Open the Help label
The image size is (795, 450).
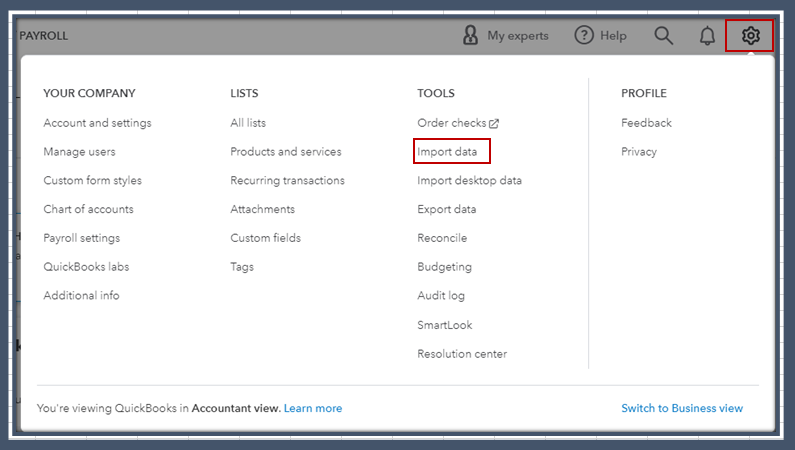pyautogui.click(x=613, y=35)
